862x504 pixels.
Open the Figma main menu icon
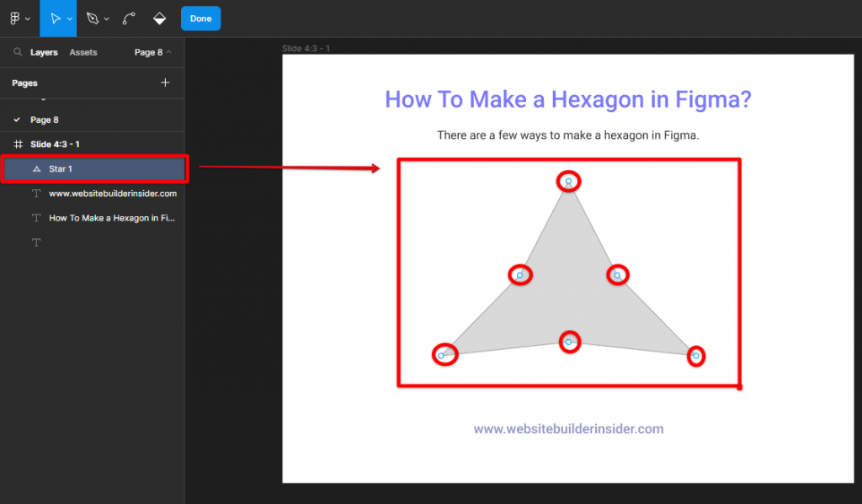pos(15,18)
